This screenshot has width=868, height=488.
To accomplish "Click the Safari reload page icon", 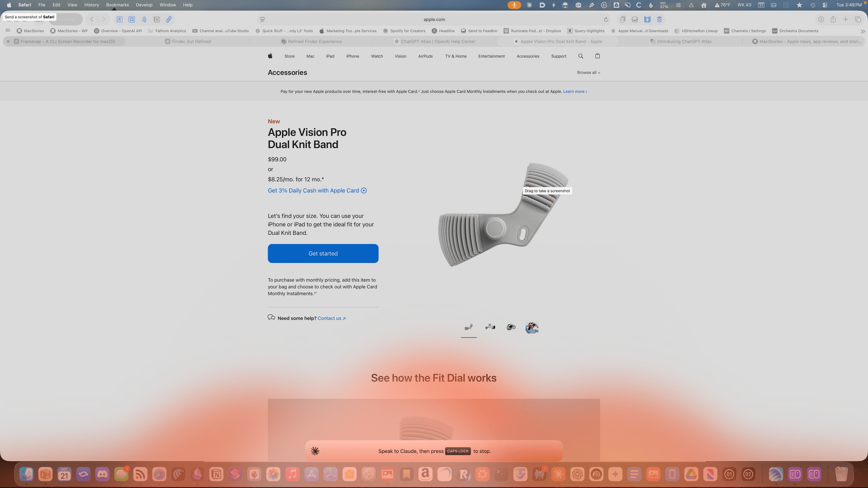I will pyautogui.click(x=606, y=19).
